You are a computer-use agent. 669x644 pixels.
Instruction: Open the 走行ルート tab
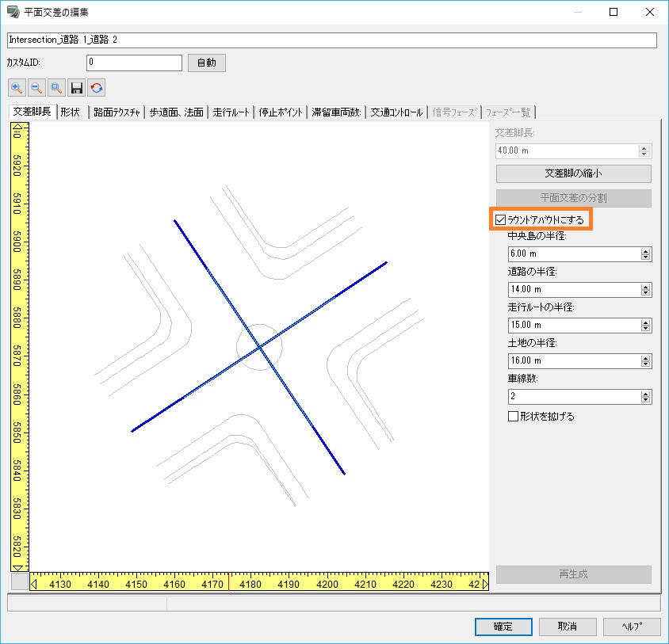tap(231, 112)
